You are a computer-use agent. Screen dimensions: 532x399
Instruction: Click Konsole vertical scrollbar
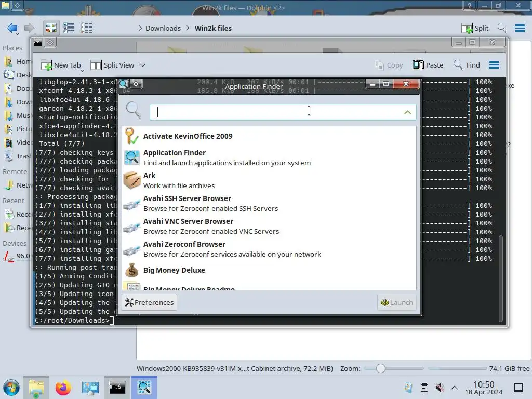[x=501, y=278]
